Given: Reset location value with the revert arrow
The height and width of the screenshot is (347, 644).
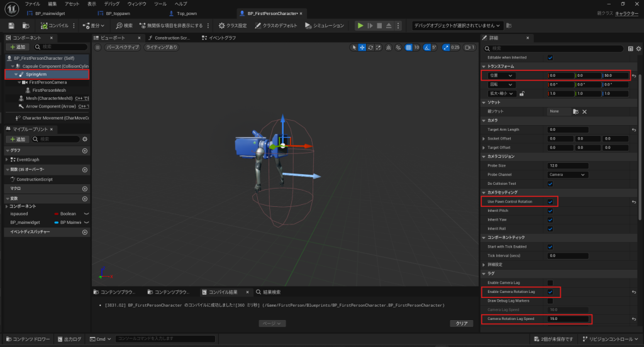Looking at the screenshot, I should pos(634,76).
